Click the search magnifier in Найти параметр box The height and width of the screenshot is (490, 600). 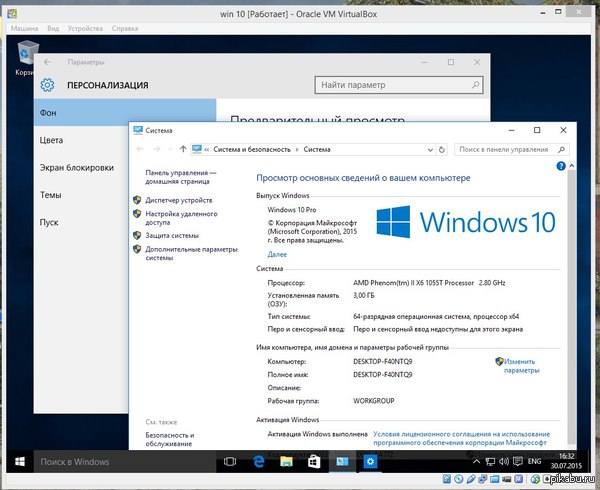(x=475, y=85)
